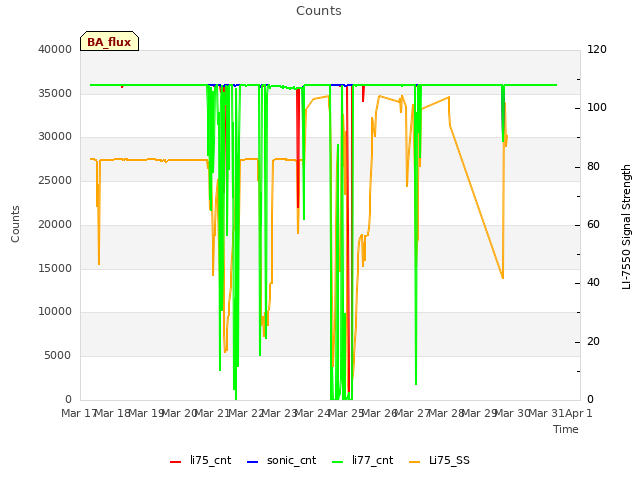This screenshot has height=480, width=640.
Task: Click the Mar 17 date label
Action: coord(78,413)
